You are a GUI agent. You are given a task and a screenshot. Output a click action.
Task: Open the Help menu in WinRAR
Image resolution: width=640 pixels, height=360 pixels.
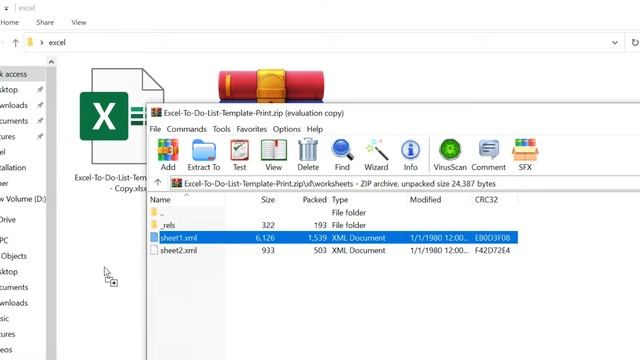click(315, 129)
